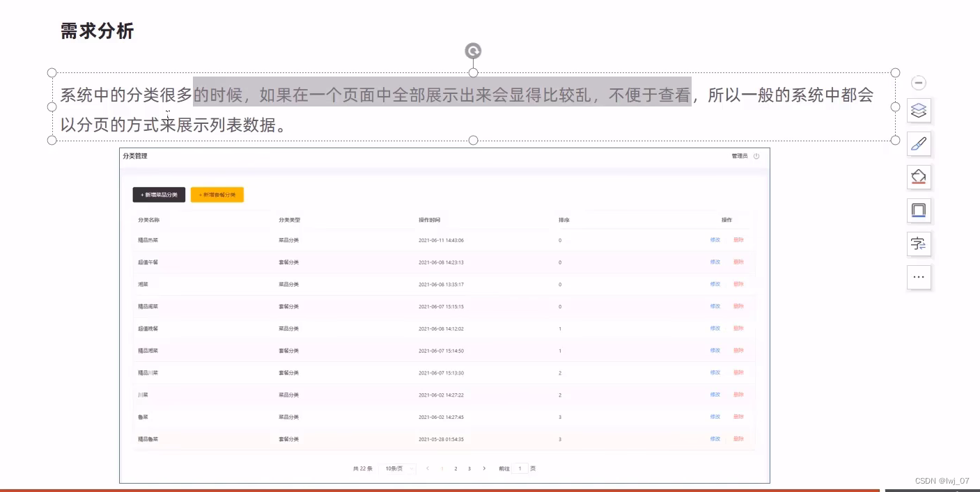Select page 1 in pagination
The width and height of the screenshot is (980, 492).
click(x=442, y=469)
